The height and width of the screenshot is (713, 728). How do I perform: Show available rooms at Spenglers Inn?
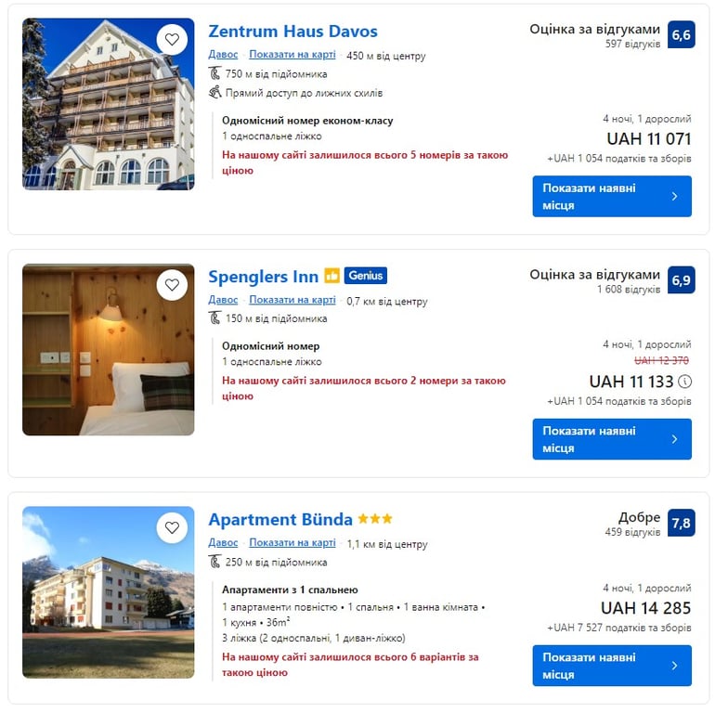click(611, 439)
